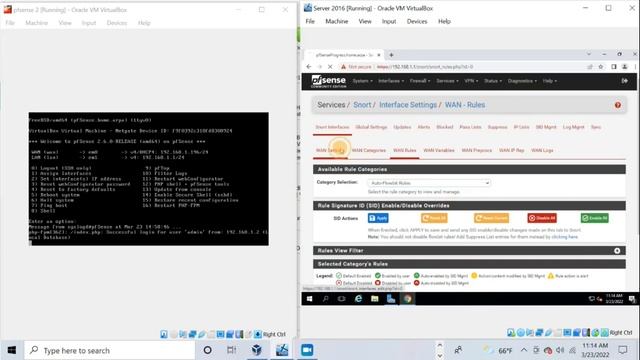Open Services dropdown in pfSense navbar
Image resolution: width=640 pixels, height=360 pixels.
tap(447, 81)
